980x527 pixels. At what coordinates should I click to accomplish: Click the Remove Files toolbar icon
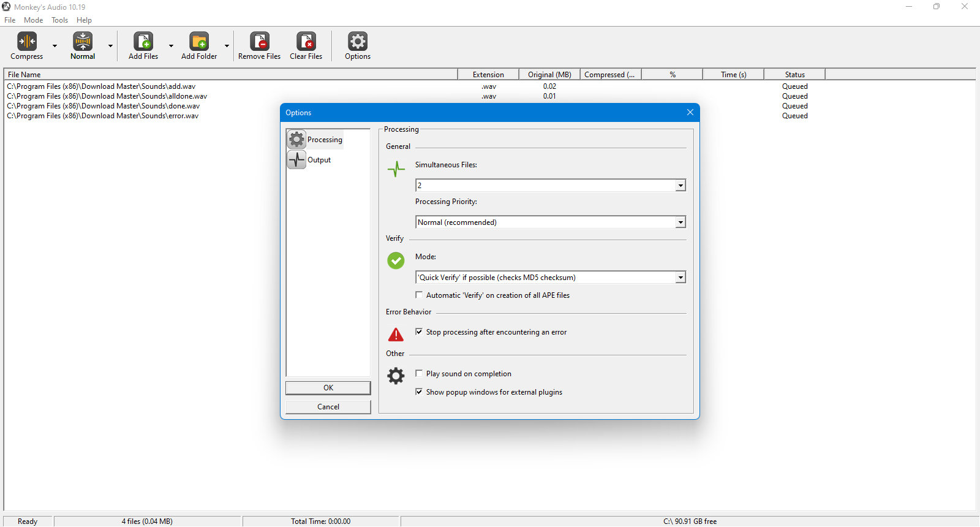(260, 42)
